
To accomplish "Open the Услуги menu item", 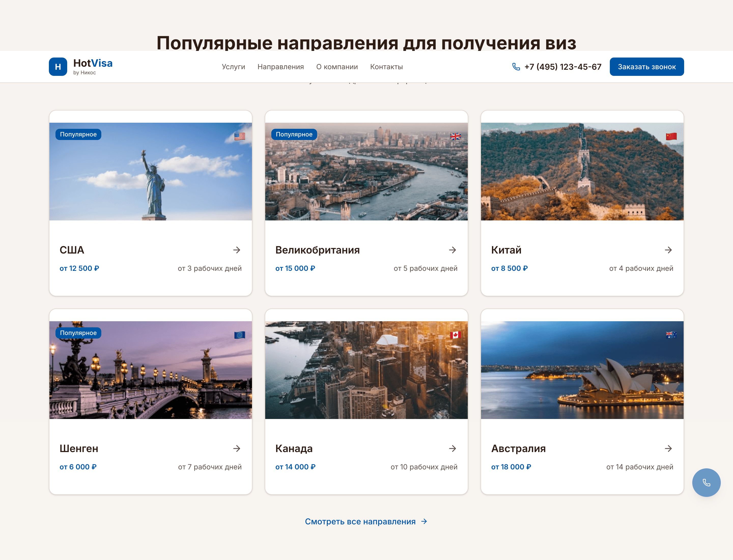I will tap(233, 67).
